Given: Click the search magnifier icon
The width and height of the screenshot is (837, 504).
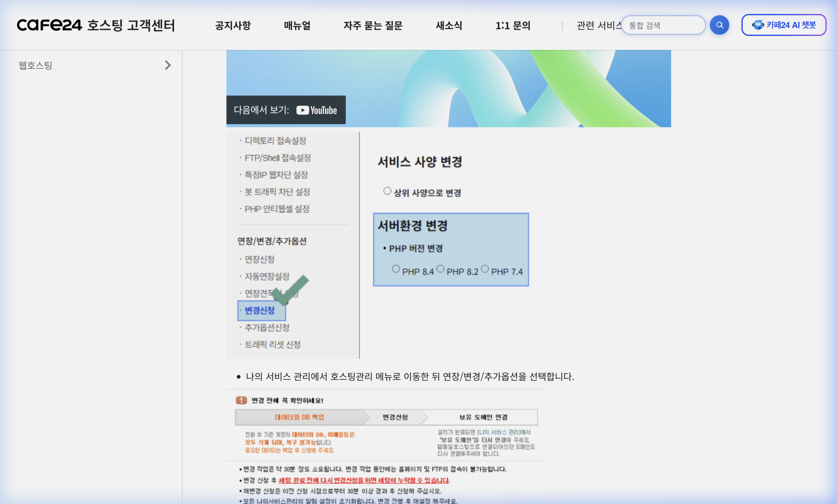Looking at the screenshot, I should (x=720, y=25).
